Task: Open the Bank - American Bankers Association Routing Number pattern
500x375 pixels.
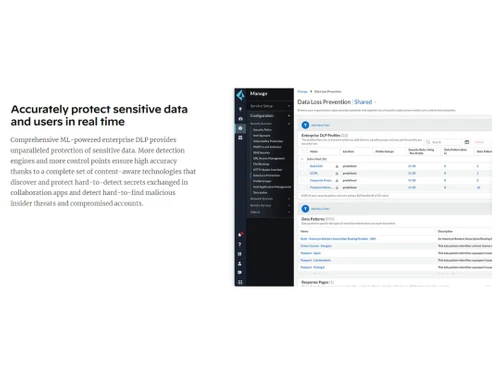Action: click(338, 239)
